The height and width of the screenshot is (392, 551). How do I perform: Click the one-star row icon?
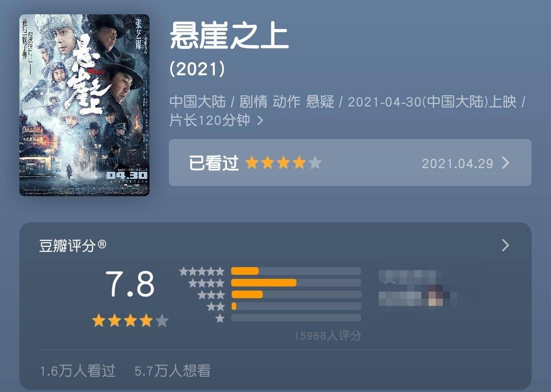pyautogui.click(x=220, y=319)
